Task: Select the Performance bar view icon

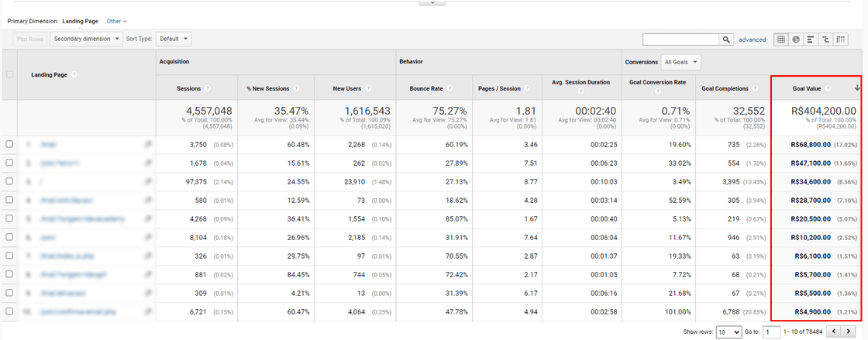Action: 811,39
